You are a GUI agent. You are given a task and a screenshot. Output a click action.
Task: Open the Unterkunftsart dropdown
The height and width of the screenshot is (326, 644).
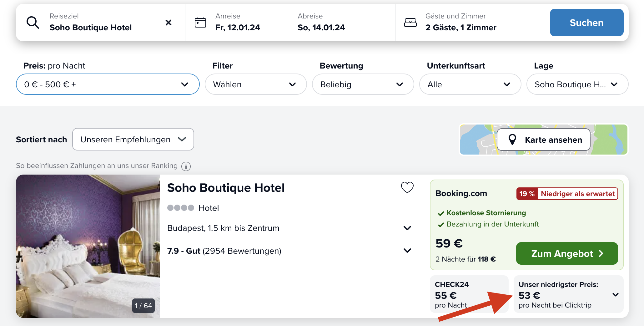click(470, 84)
